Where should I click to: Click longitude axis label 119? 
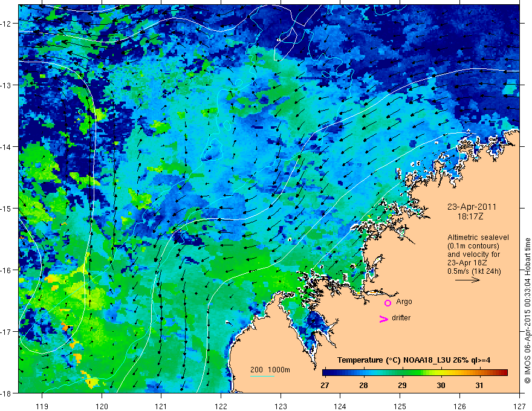coord(42,406)
